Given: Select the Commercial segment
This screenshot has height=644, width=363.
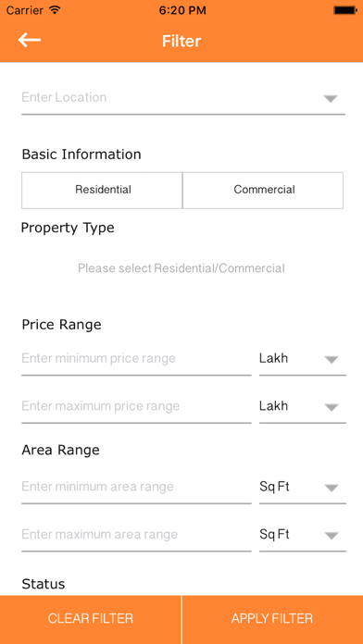Looking at the screenshot, I should pyautogui.click(x=263, y=191).
